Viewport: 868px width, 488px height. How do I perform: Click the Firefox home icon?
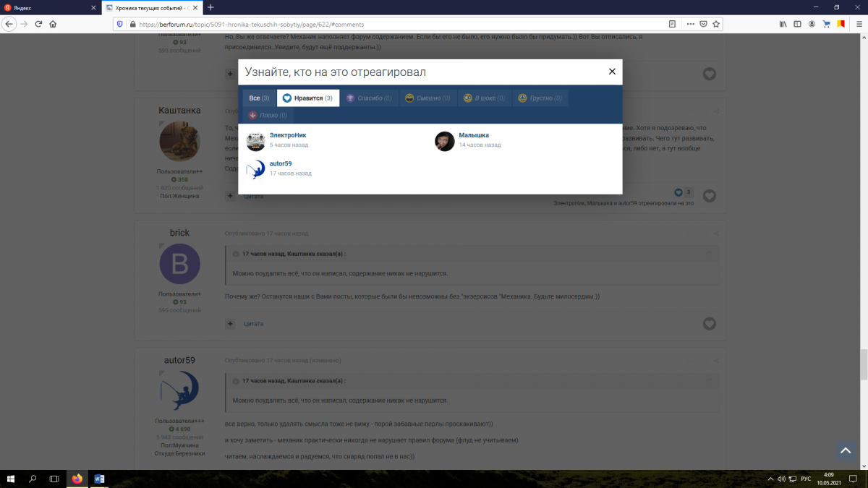point(53,24)
